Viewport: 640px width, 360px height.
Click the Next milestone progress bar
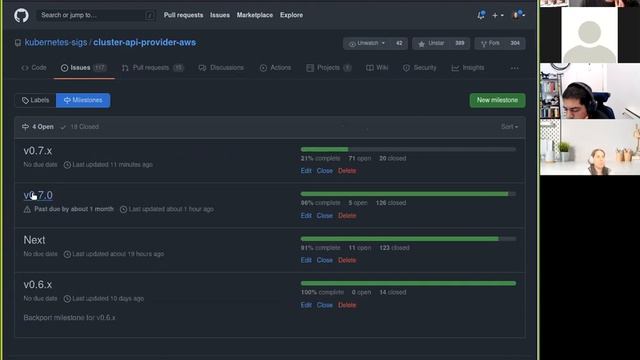(x=408, y=239)
